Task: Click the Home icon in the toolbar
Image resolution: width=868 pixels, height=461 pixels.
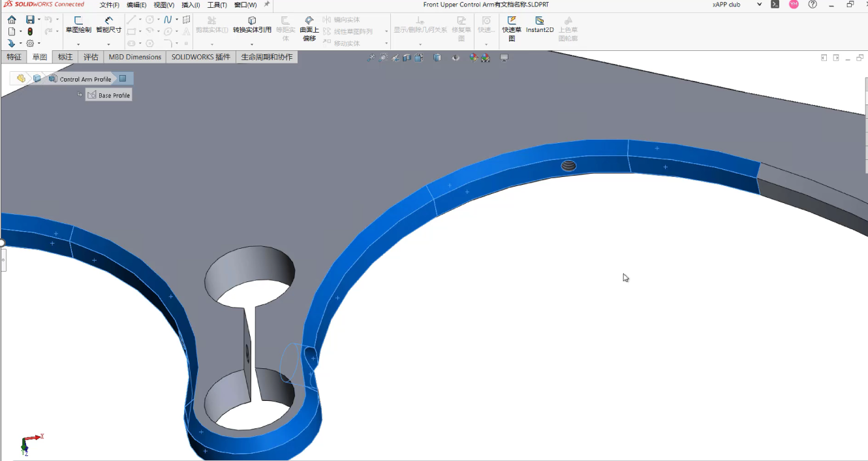Action: click(12, 20)
